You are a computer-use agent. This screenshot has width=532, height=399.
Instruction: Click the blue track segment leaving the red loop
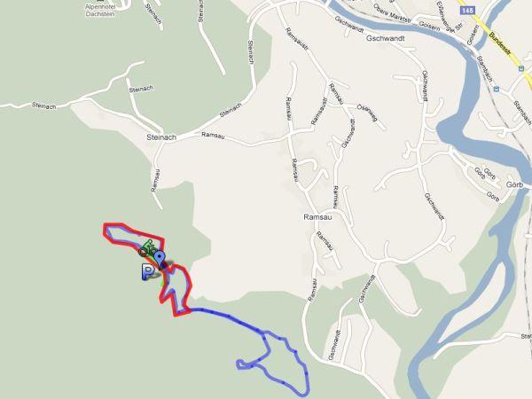click(x=227, y=317)
